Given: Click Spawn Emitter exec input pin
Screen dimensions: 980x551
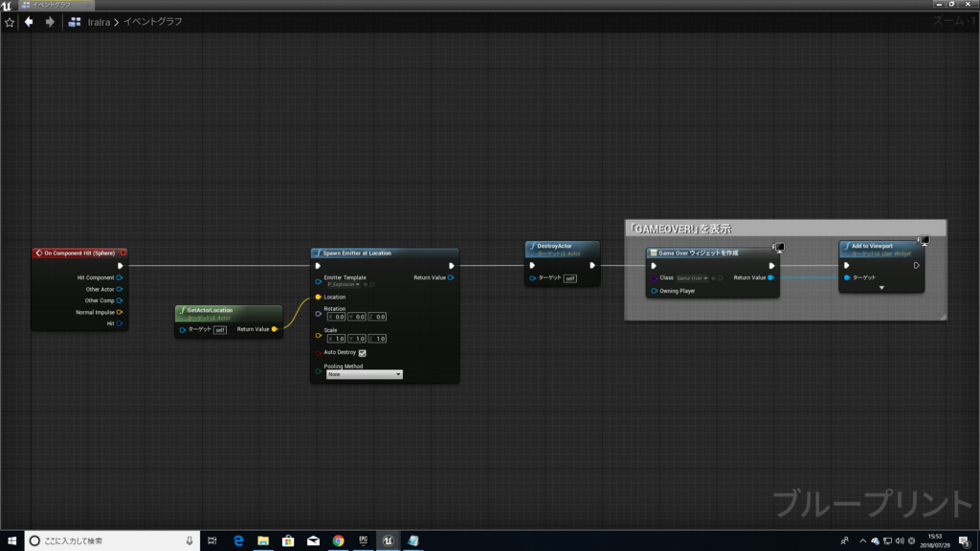Looking at the screenshot, I should coord(318,266).
